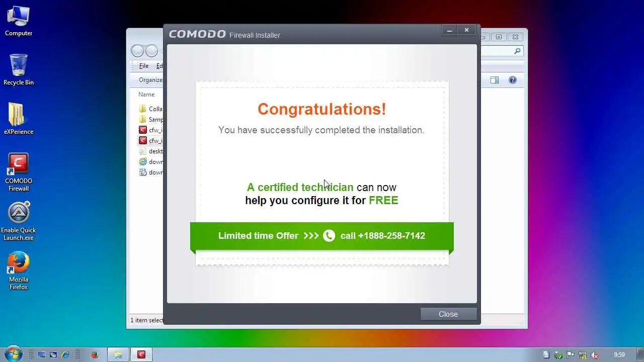Click the muted volume tray icon

coord(595,354)
